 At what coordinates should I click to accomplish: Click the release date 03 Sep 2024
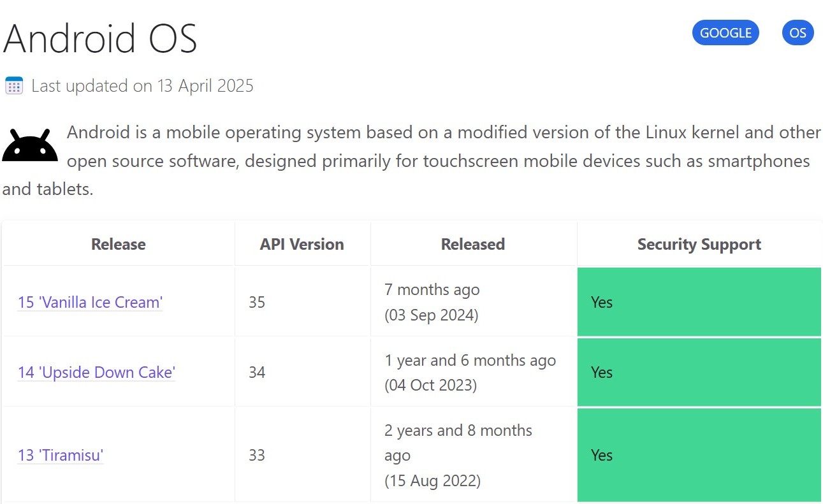point(432,315)
